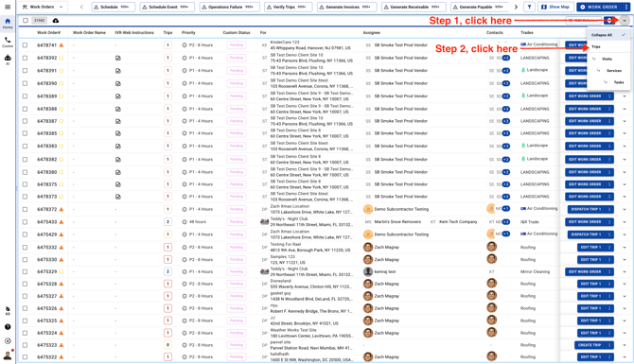The width and height of the screenshot is (634, 364).
Task: Expand row 6478389 with its chevron
Action: point(625,96)
